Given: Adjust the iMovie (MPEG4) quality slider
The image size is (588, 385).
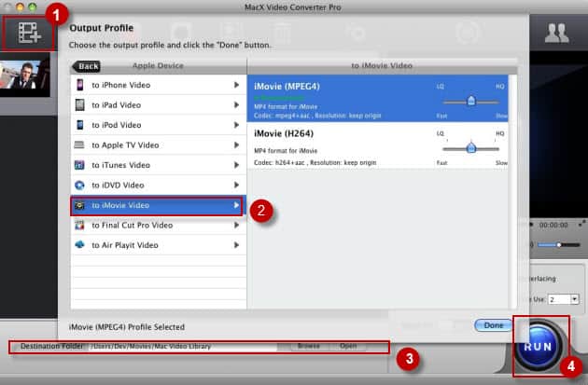Looking at the screenshot, I should tap(471, 101).
